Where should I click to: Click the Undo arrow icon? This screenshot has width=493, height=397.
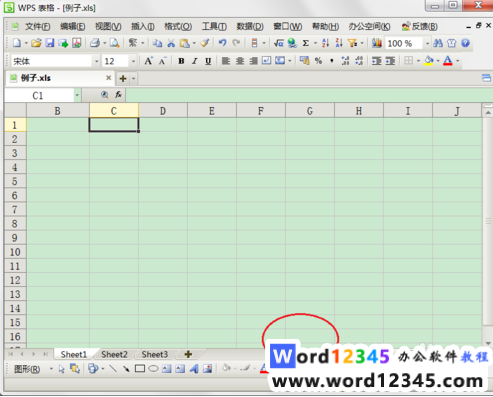[x=222, y=43]
